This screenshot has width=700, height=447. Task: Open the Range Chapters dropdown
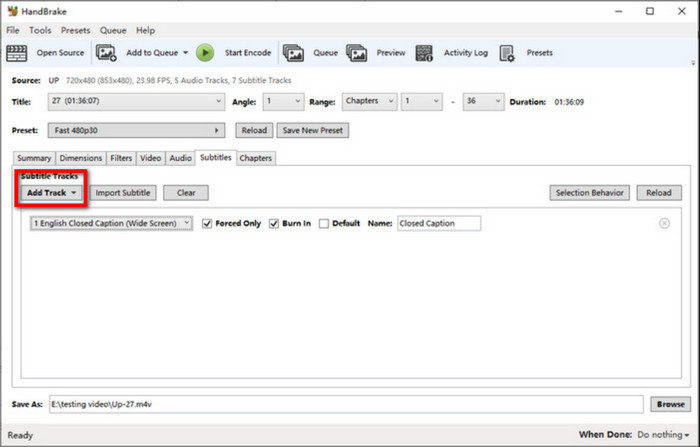coord(369,101)
